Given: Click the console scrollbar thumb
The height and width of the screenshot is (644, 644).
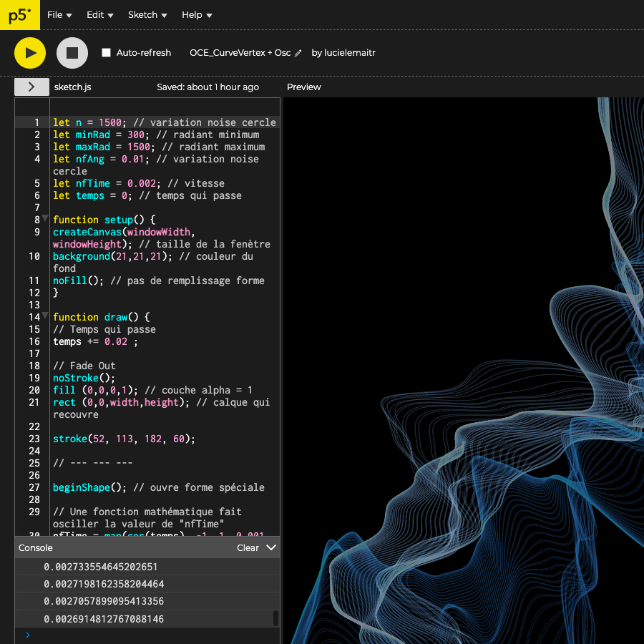Looking at the screenshot, I should coord(275,618).
